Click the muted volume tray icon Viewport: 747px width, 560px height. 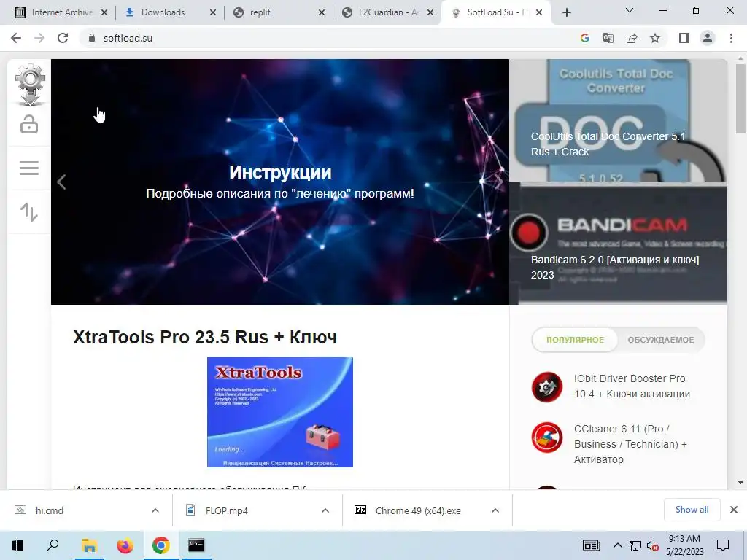pos(653,545)
